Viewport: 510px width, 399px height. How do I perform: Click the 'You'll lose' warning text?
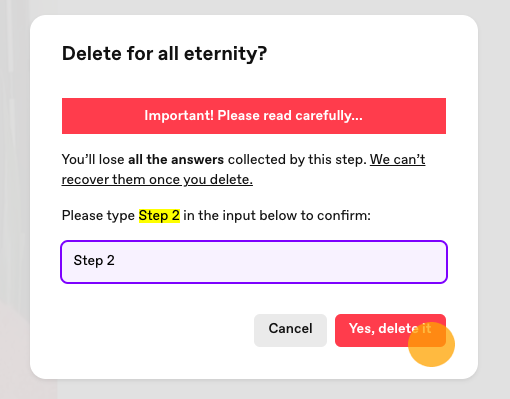[93, 159]
